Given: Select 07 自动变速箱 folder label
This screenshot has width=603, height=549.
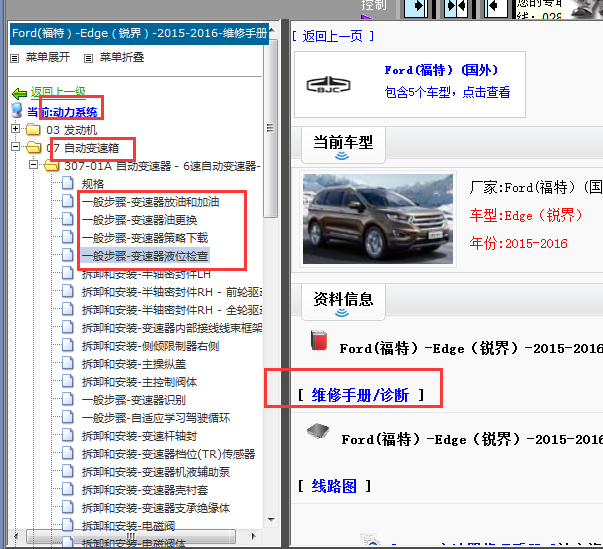Looking at the screenshot, I should (x=83, y=148).
